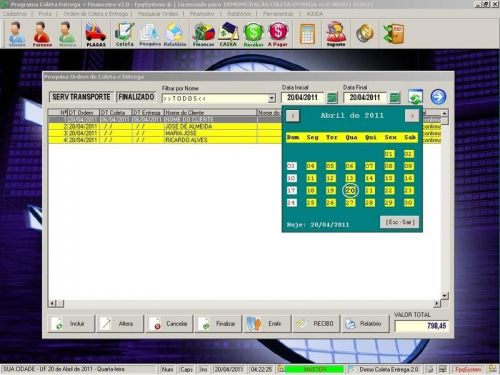Open the Cadastros menu

tap(15, 14)
